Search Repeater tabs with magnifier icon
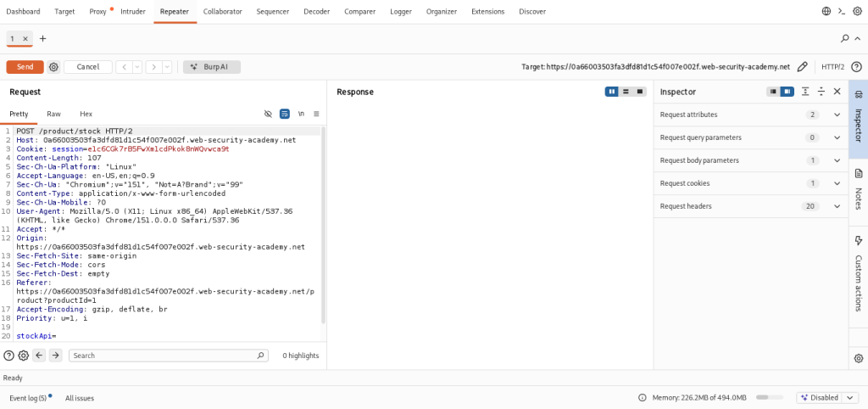 click(845, 39)
